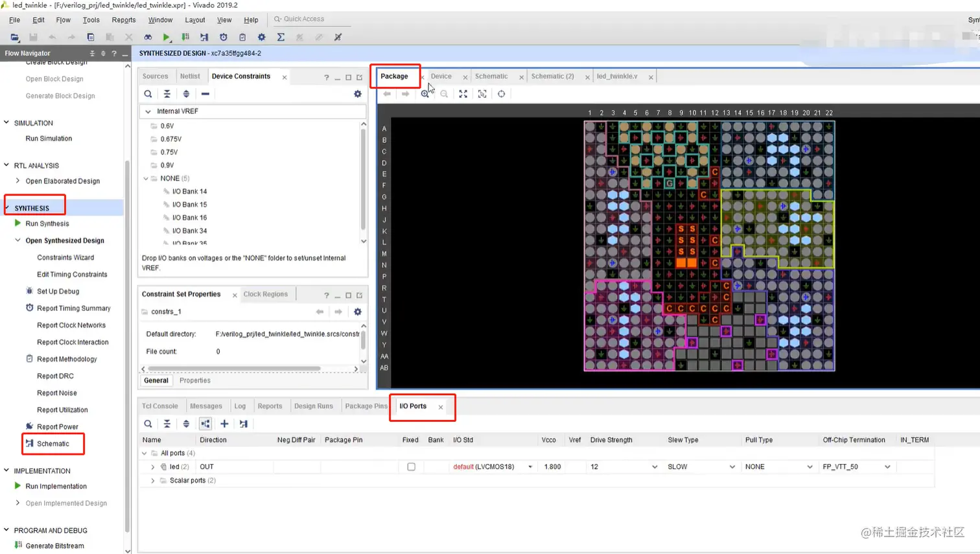Collapse All ports (4) group
The height and width of the screenshot is (554, 980).
point(145,454)
